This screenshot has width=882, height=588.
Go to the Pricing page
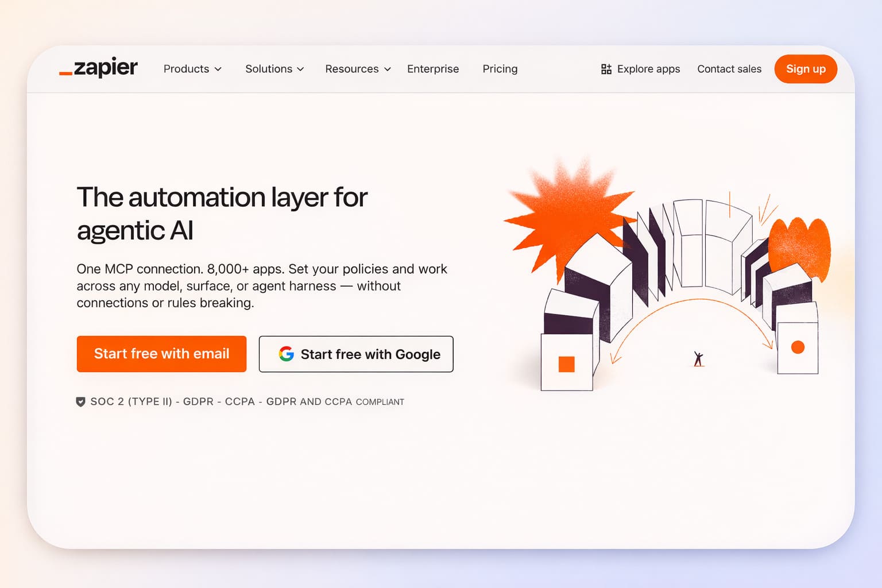click(500, 69)
